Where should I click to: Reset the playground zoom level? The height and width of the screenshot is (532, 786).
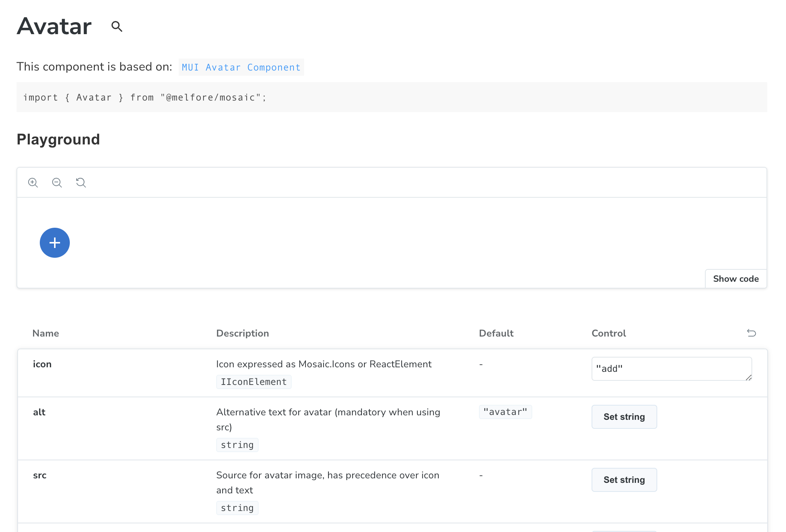pyautogui.click(x=81, y=183)
